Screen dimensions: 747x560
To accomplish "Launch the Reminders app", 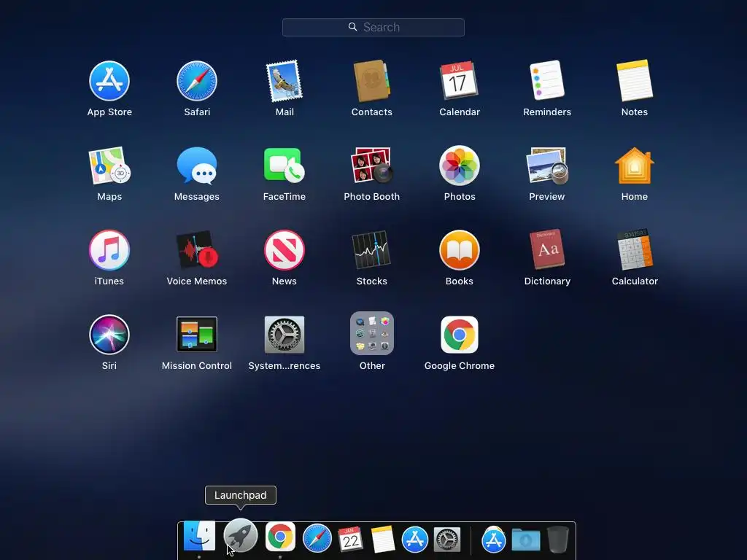I will coord(547,80).
